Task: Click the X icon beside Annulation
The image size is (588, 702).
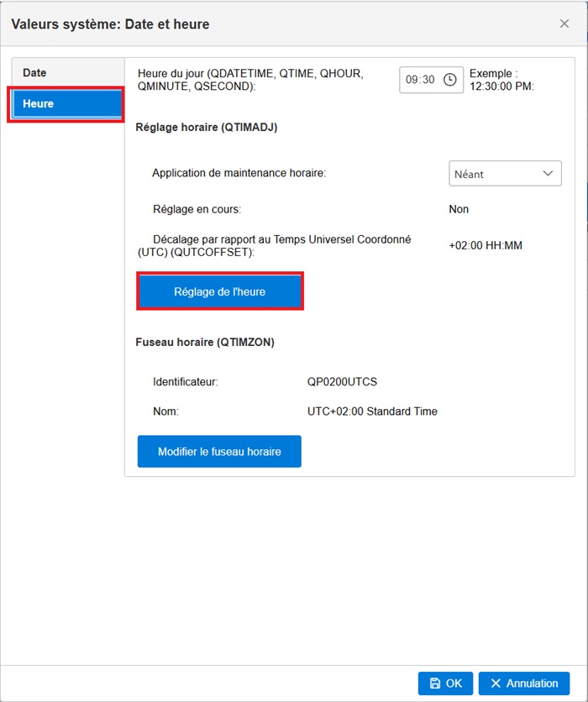Action: [496, 684]
